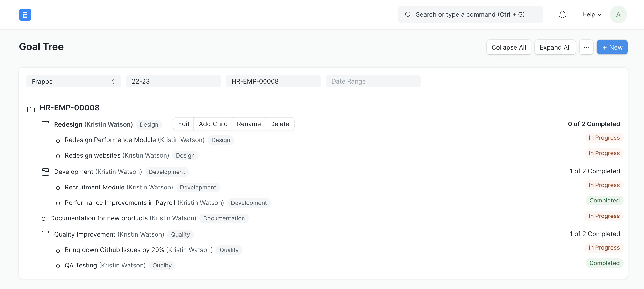Image resolution: width=644 pixels, height=289 pixels.
Task: Click the Date Range filter field
Action: pyautogui.click(x=373, y=81)
